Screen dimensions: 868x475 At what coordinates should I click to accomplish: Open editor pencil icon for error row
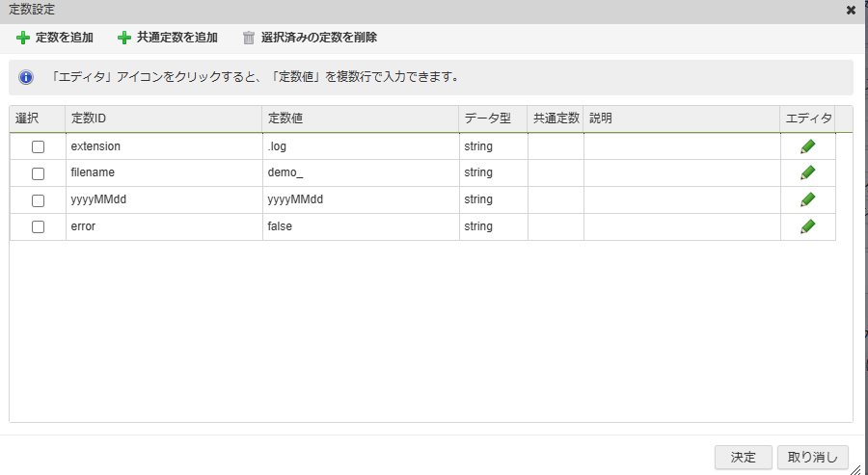click(807, 227)
